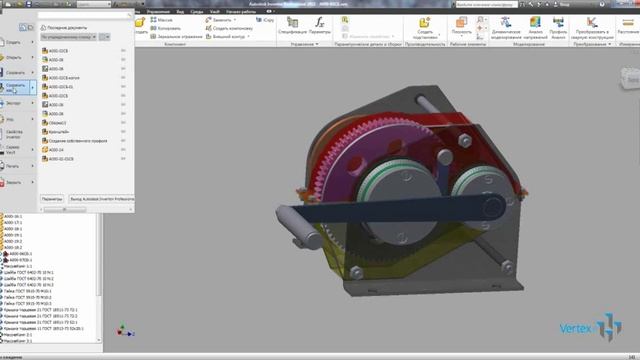Pin the A000-02СБ-01 recent document
640x360 pixels.
pos(123,87)
